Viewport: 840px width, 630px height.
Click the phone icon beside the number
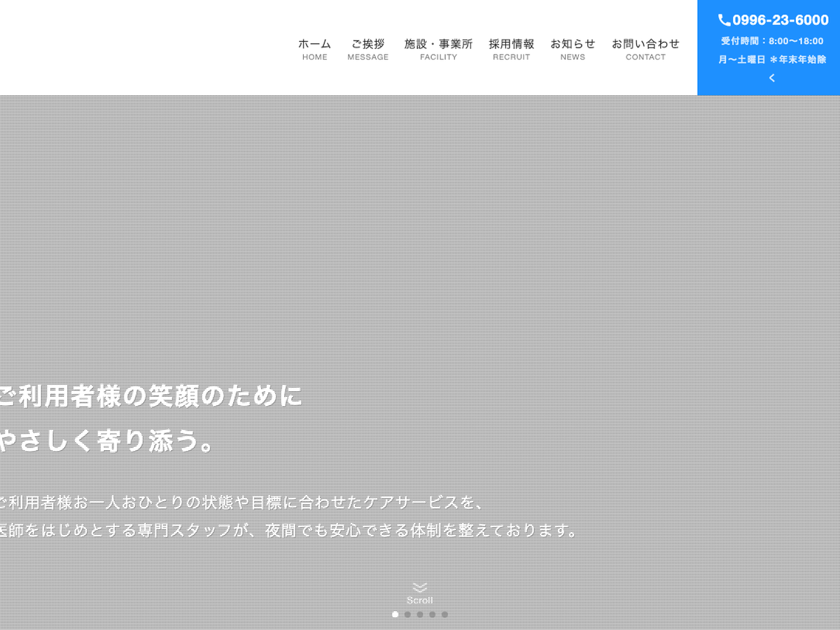(724, 20)
